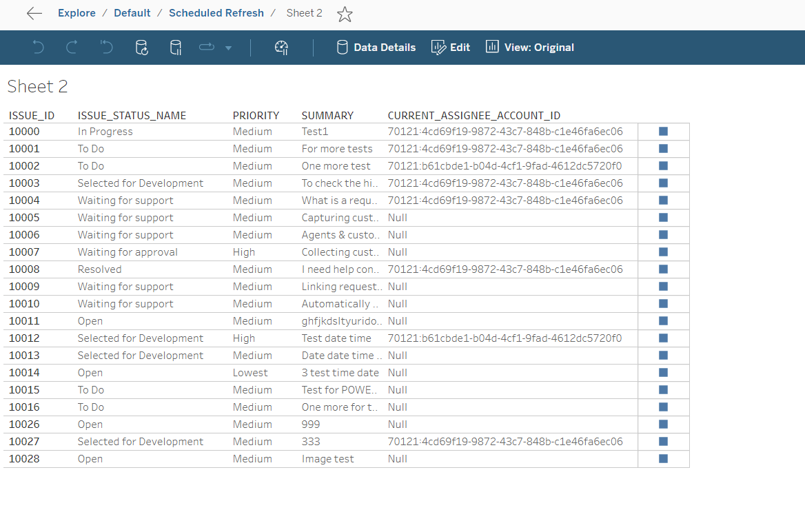
Task: Select the blue mark for issue 10028
Action: click(x=664, y=458)
